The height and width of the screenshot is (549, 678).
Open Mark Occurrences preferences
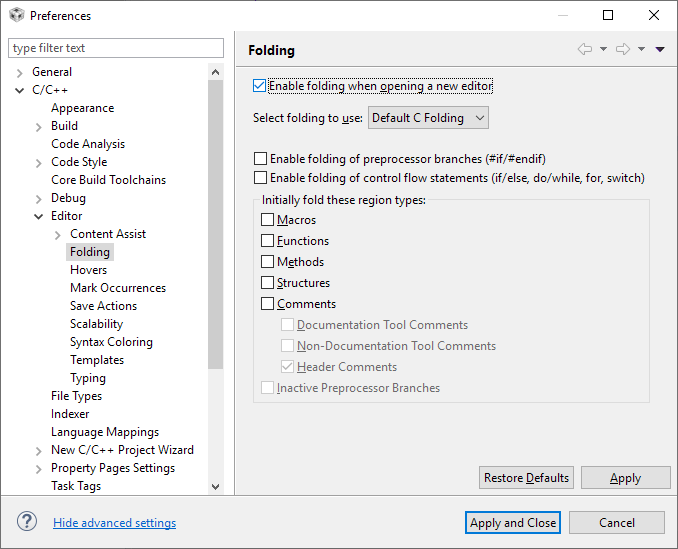[x=118, y=287]
